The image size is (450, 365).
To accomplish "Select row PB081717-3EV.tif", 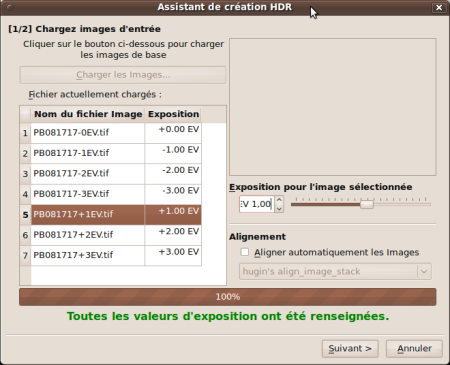I will pyautogui.click(x=111, y=194).
